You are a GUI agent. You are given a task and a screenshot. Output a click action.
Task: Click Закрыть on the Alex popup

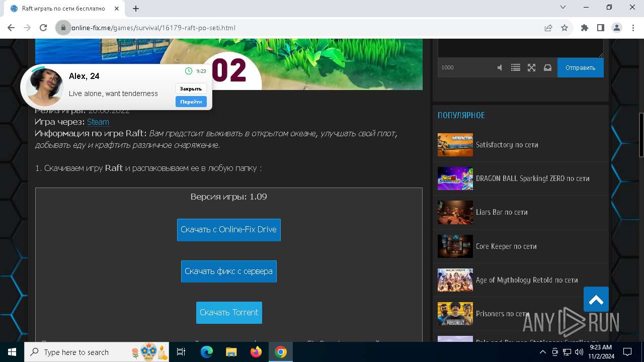191,88
